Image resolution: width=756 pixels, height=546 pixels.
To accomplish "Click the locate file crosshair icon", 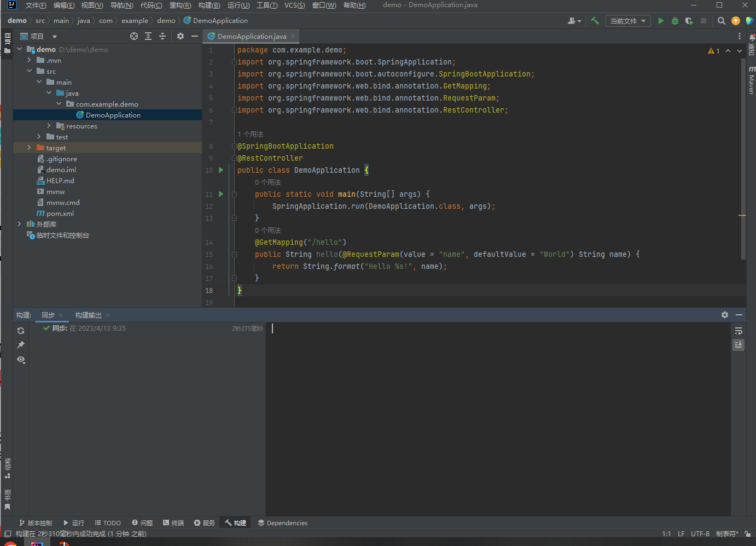I will [x=134, y=36].
